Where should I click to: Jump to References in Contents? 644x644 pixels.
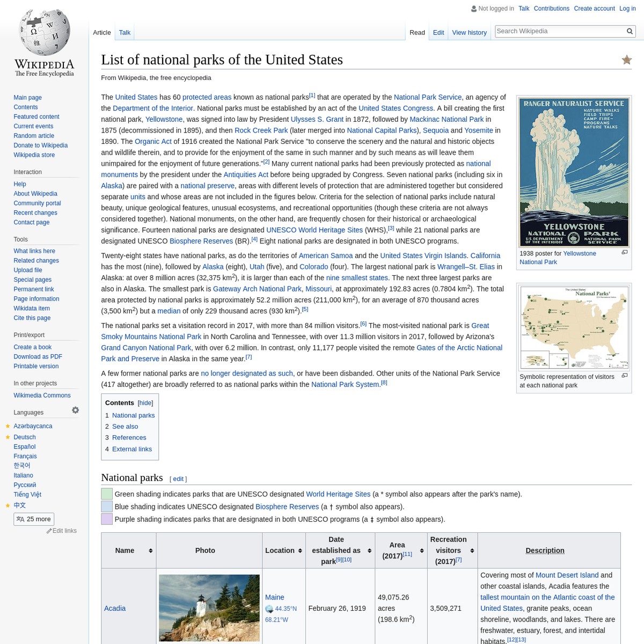[129, 438]
